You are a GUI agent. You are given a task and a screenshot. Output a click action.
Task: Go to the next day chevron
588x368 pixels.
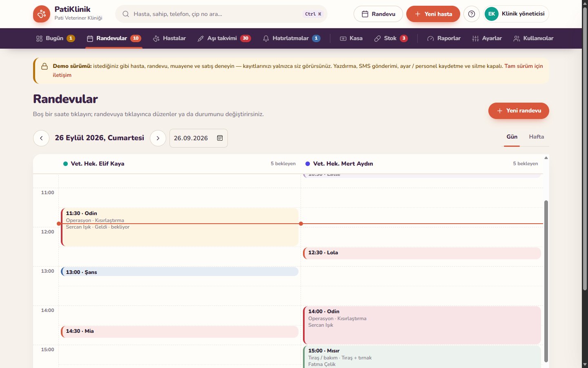coord(158,138)
